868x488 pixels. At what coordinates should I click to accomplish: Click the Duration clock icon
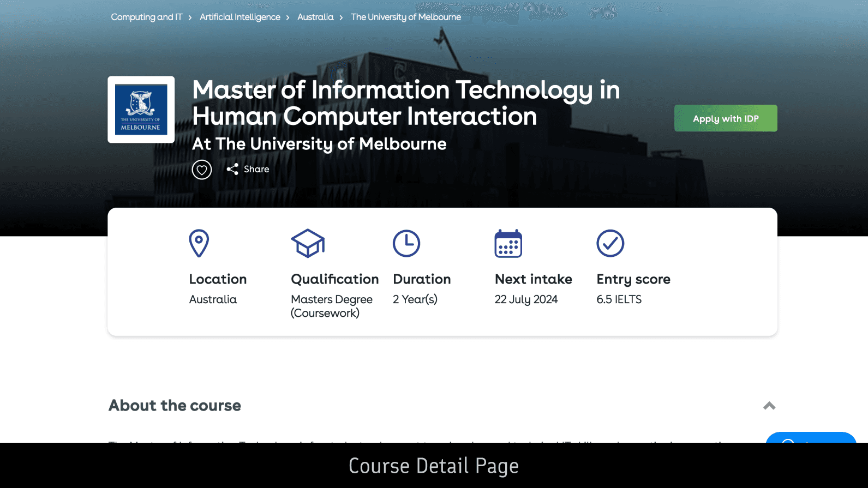406,243
